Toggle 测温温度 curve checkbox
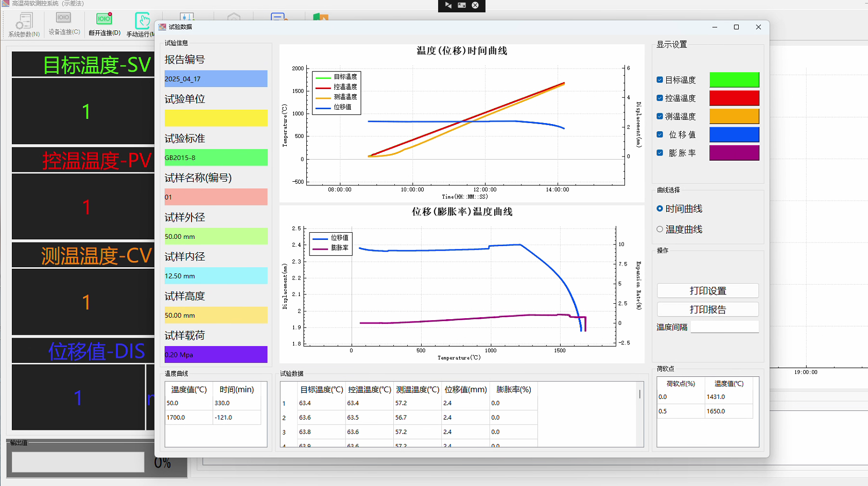Viewport: 868px width, 486px height. click(659, 116)
